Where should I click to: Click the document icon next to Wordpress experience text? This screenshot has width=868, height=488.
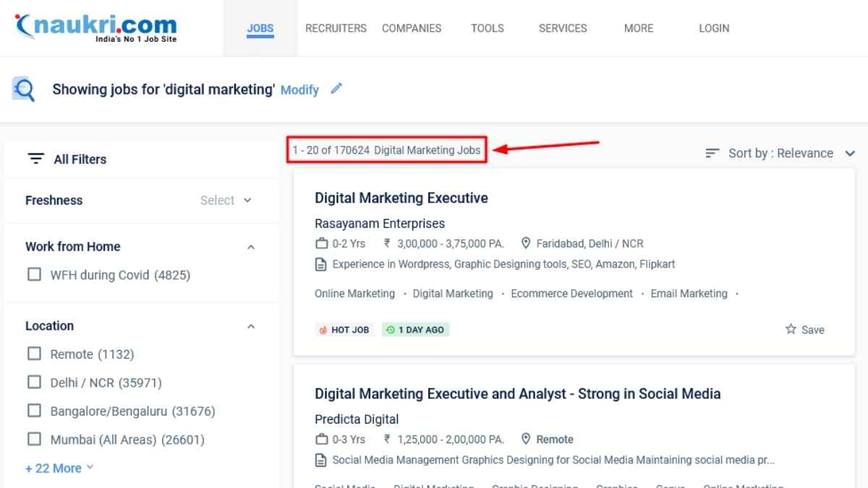click(x=321, y=265)
